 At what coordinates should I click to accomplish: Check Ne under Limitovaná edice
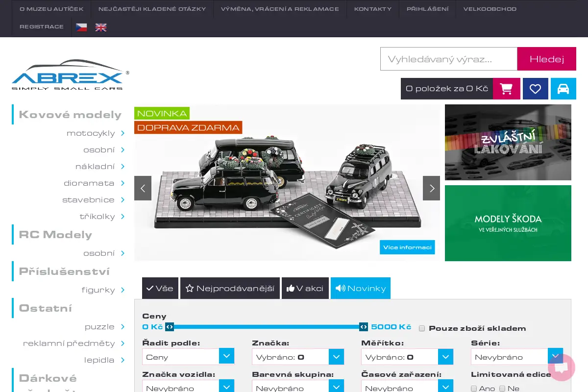(x=502, y=389)
